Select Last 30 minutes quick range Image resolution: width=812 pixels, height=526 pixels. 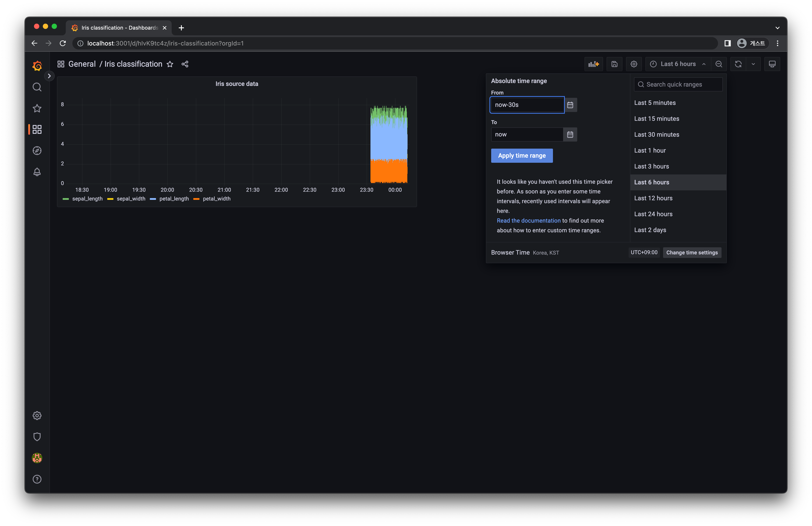pyautogui.click(x=678, y=134)
